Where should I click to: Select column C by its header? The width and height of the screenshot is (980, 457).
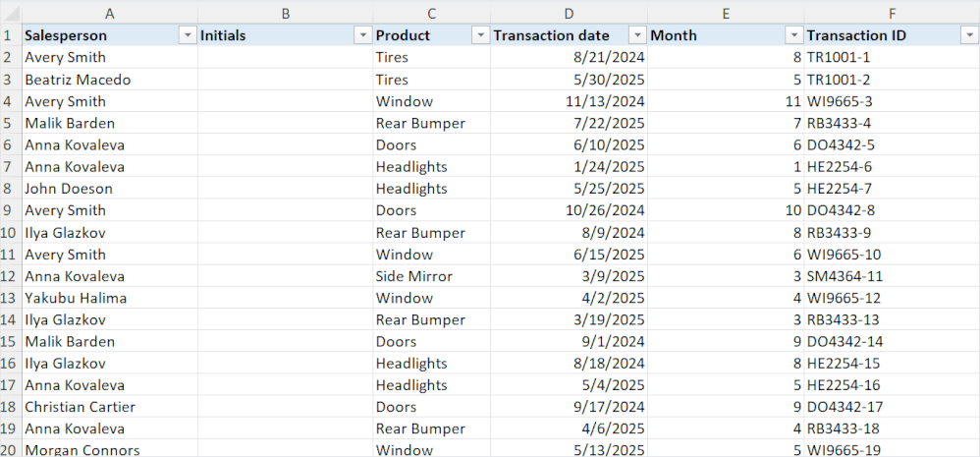pos(431,13)
